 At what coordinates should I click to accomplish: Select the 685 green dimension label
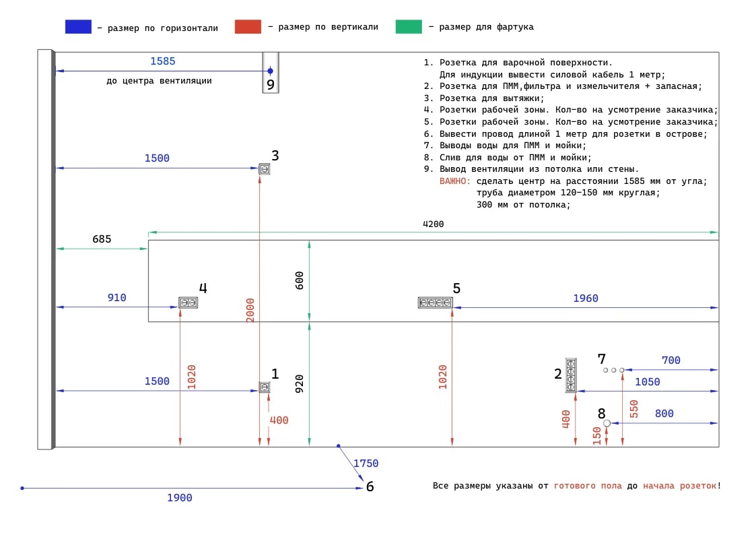click(x=102, y=239)
